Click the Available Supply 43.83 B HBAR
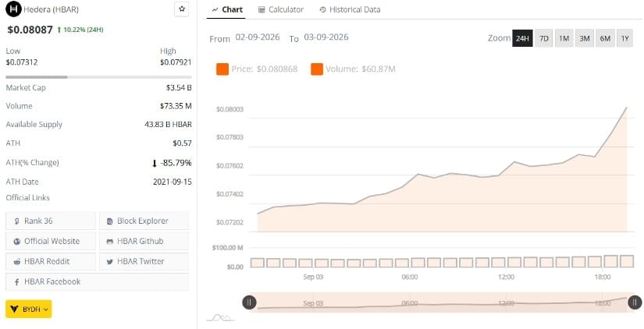Viewport: 644px width, 329px height. pos(168,125)
